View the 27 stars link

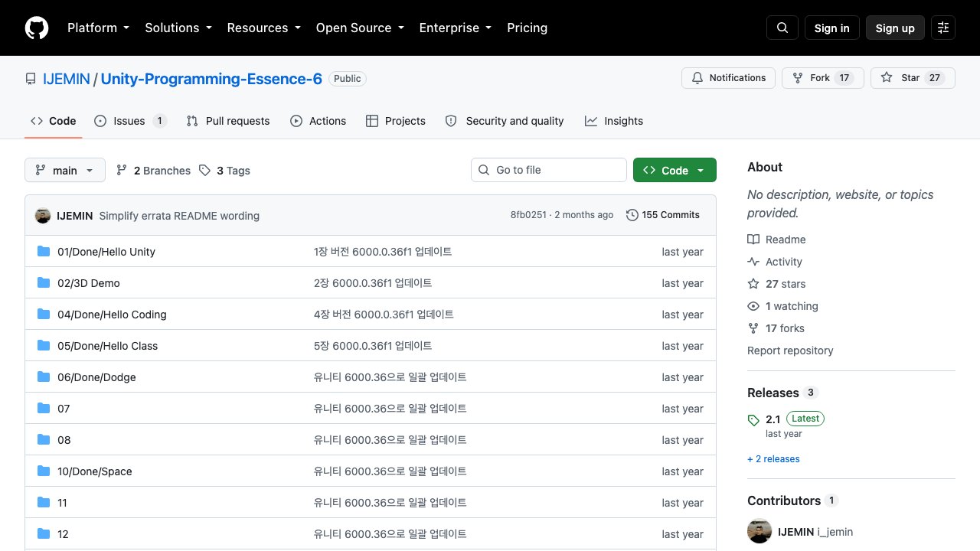click(x=776, y=284)
